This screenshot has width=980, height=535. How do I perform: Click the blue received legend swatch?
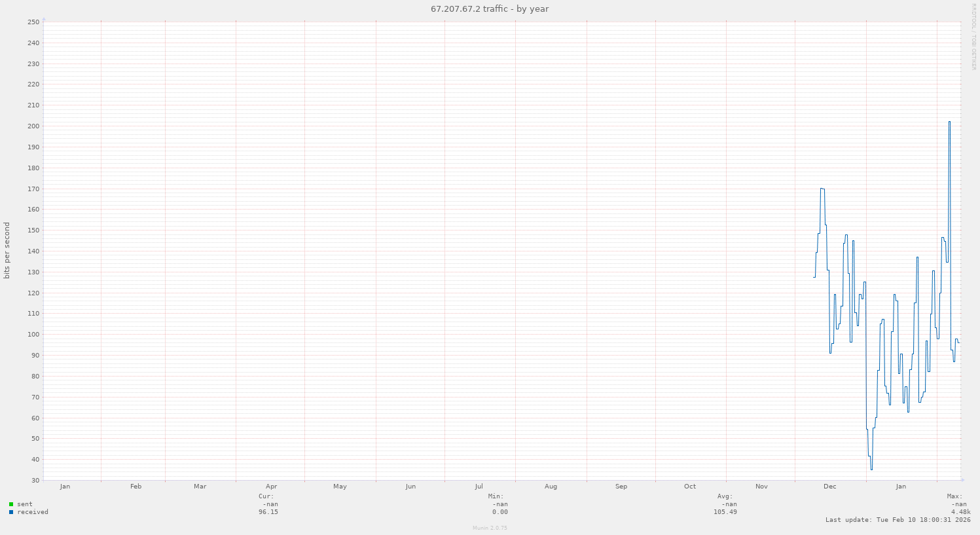pyautogui.click(x=11, y=512)
